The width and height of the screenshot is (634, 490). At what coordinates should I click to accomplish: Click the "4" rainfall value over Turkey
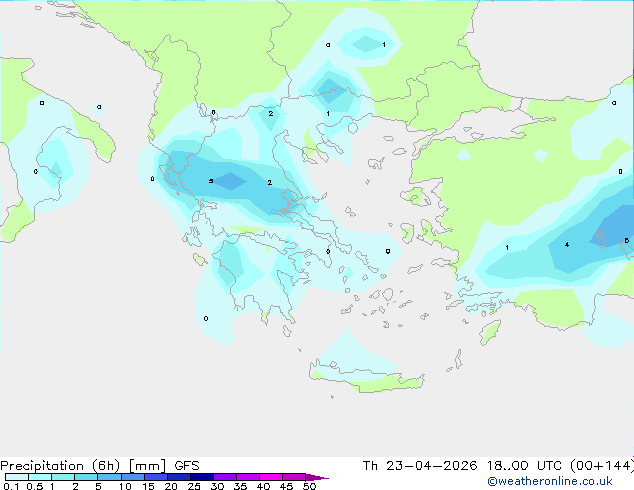[567, 245]
